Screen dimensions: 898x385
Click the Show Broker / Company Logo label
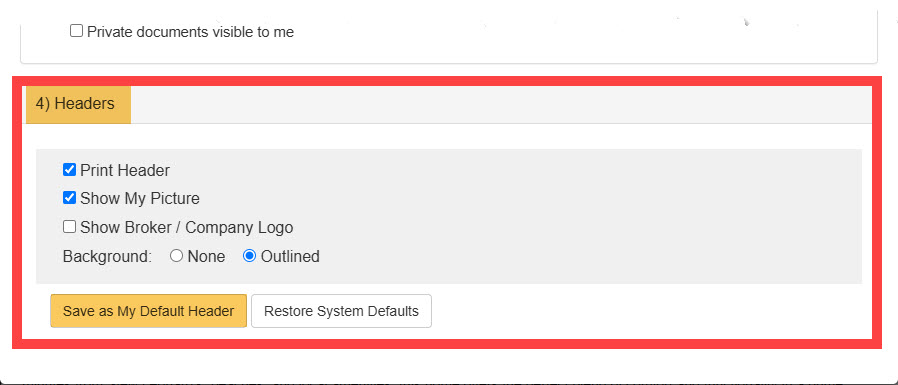[187, 227]
